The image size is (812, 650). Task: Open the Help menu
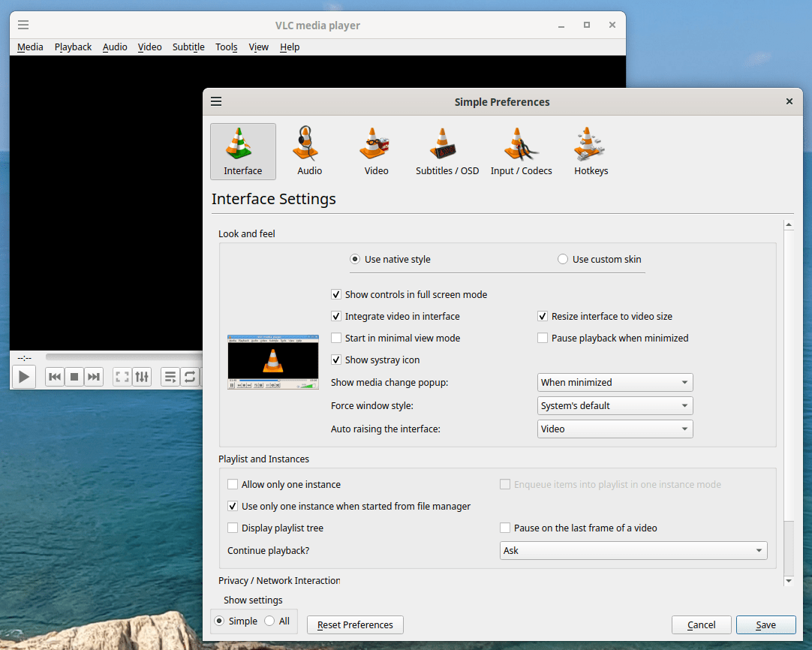(x=290, y=47)
